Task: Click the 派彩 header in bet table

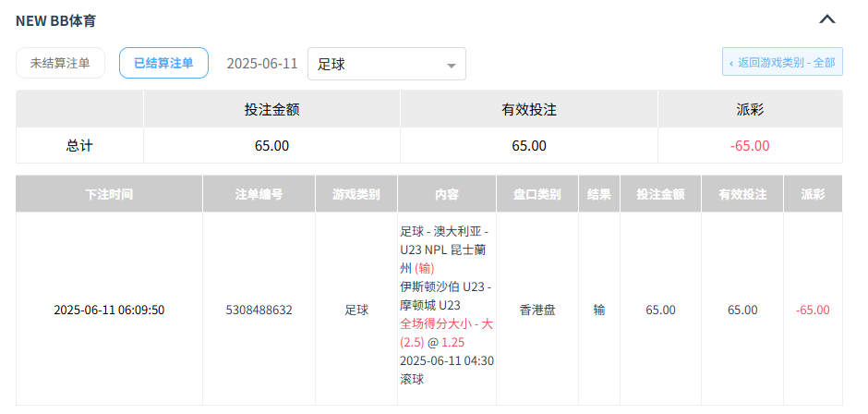Action: click(813, 195)
